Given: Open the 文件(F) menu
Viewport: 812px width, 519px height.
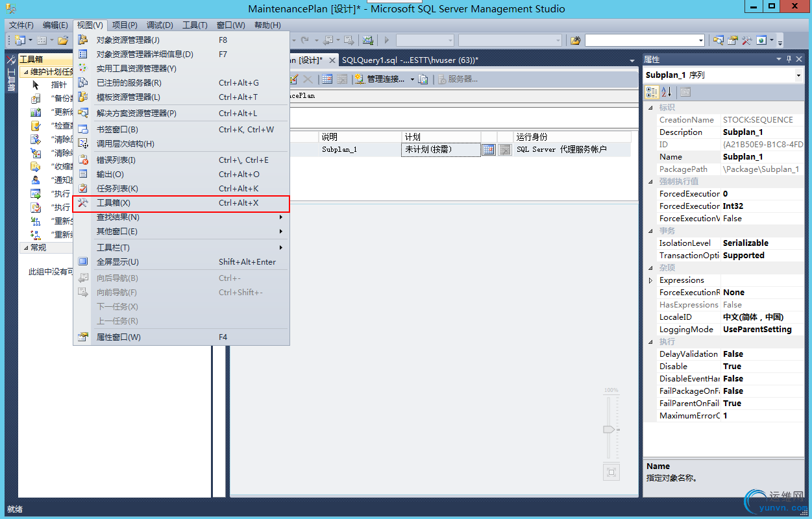Looking at the screenshot, I should tap(21, 25).
